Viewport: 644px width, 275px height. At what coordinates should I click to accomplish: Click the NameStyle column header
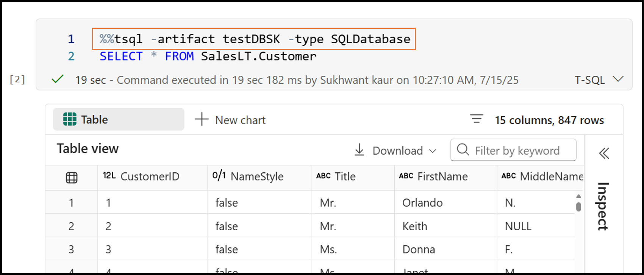coord(256,177)
